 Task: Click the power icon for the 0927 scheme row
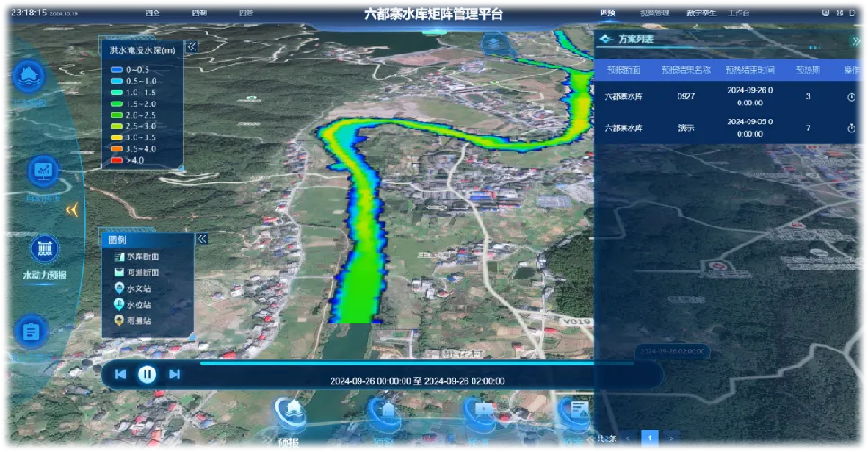(851, 97)
